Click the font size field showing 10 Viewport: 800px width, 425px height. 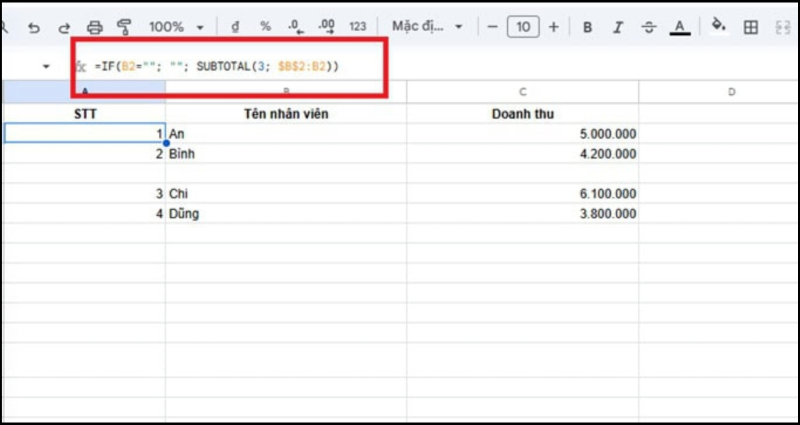point(523,27)
